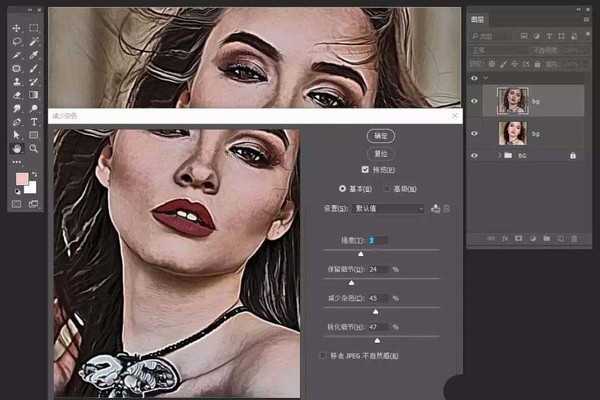Select the Type tool

pos(34,122)
